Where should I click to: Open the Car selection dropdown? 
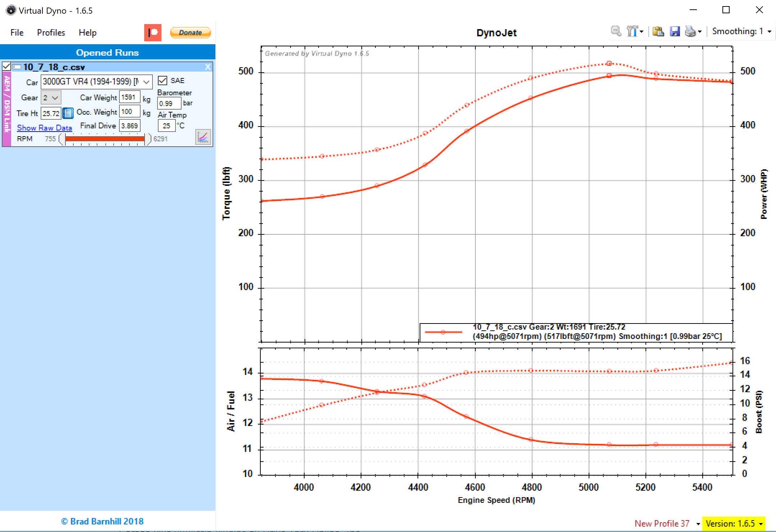[x=97, y=82]
